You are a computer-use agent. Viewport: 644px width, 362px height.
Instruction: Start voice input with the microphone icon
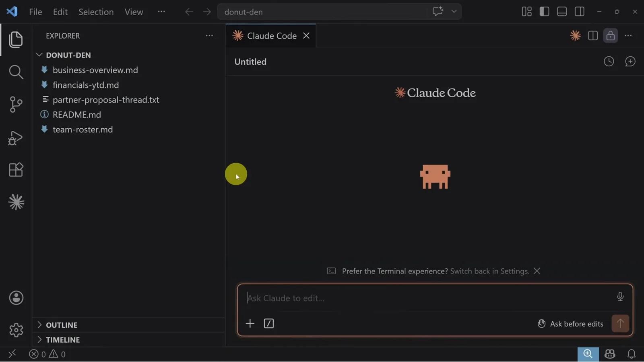pyautogui.click(x=620, y=297)
